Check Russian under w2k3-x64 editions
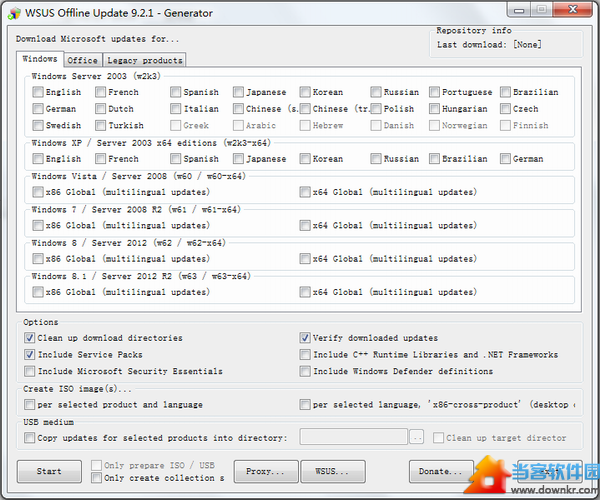The image size is (600, 500). coord(376,158)
